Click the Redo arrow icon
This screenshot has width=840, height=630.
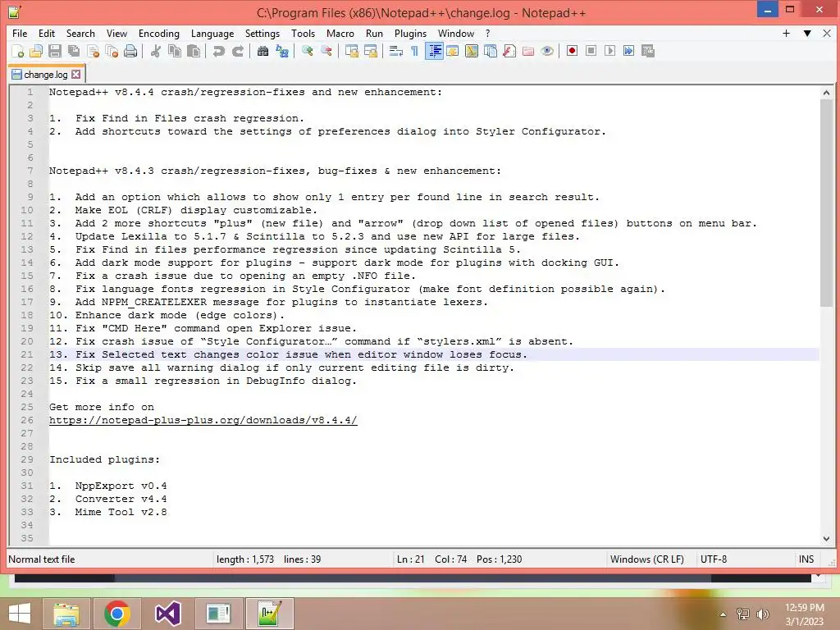coord(238,51)
